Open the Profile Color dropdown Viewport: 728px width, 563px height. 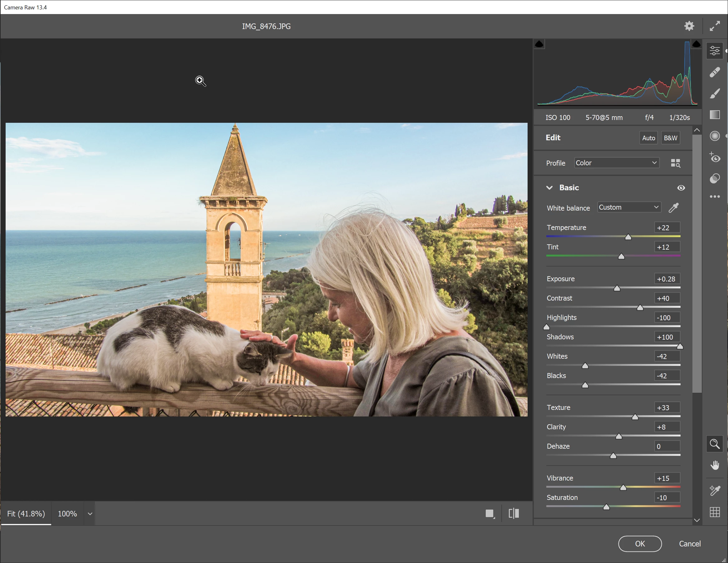pyautogui.click(x=616, y=163)
